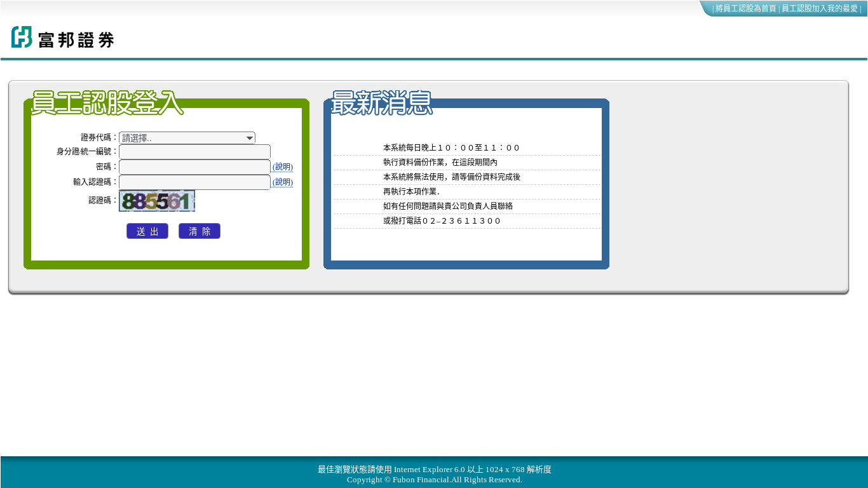Click the Copyright Fubon Financial footer text

pyautogui.click(x=435, y=480)
